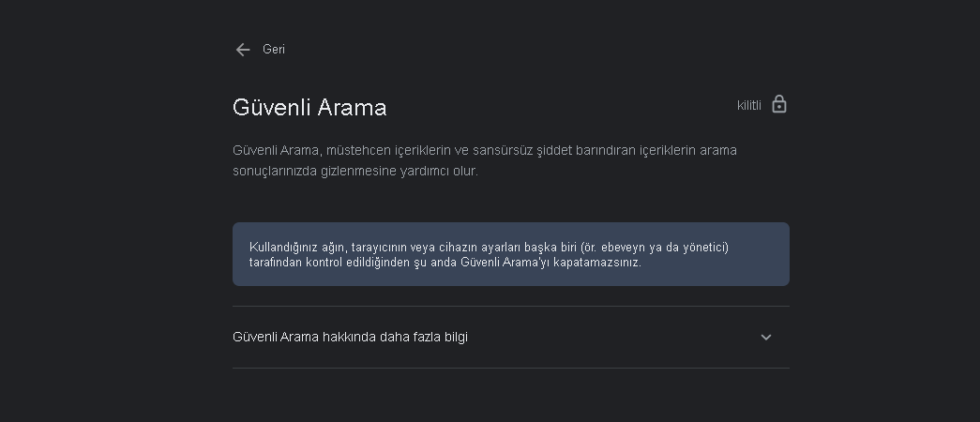Click the 'Güvenli Arama' page heading
Screen dimensions: 980x422
[309, 108]
